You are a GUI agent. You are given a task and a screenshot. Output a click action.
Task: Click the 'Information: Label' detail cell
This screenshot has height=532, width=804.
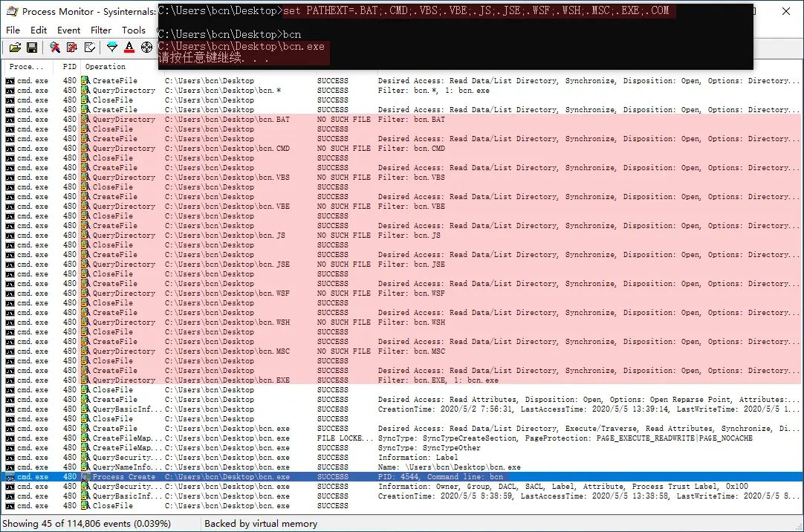pos(418,457)
